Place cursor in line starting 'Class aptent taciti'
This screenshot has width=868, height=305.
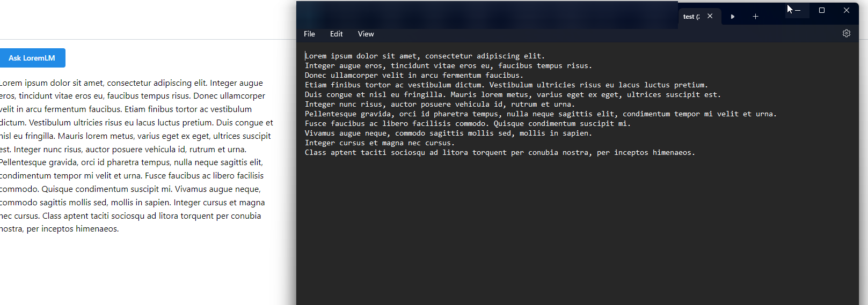(376, 153)
